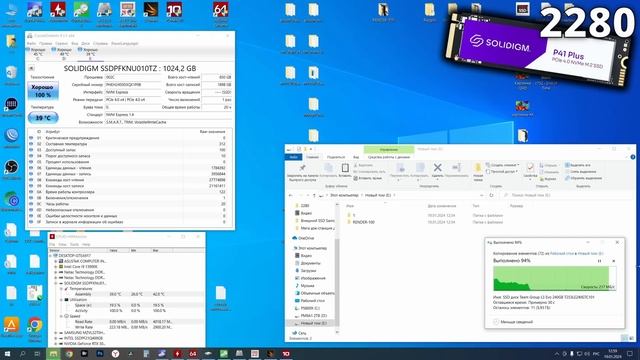Click the Rename icon in Explorer ribbon

[x=456, y=167]
